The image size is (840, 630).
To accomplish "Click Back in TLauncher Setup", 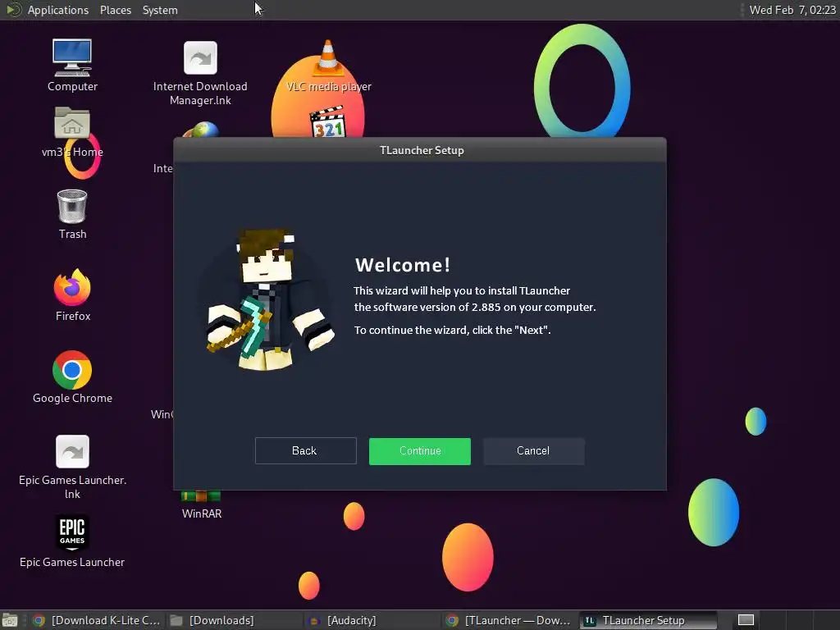I will [x=305, y=450].
